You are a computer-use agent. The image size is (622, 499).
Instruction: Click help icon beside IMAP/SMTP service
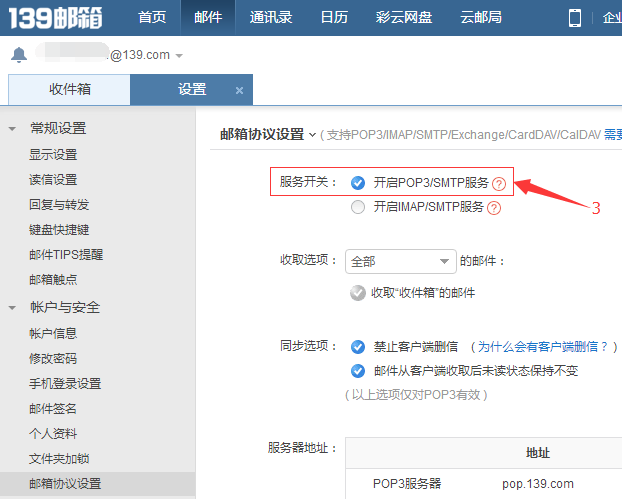click(493, 208)
